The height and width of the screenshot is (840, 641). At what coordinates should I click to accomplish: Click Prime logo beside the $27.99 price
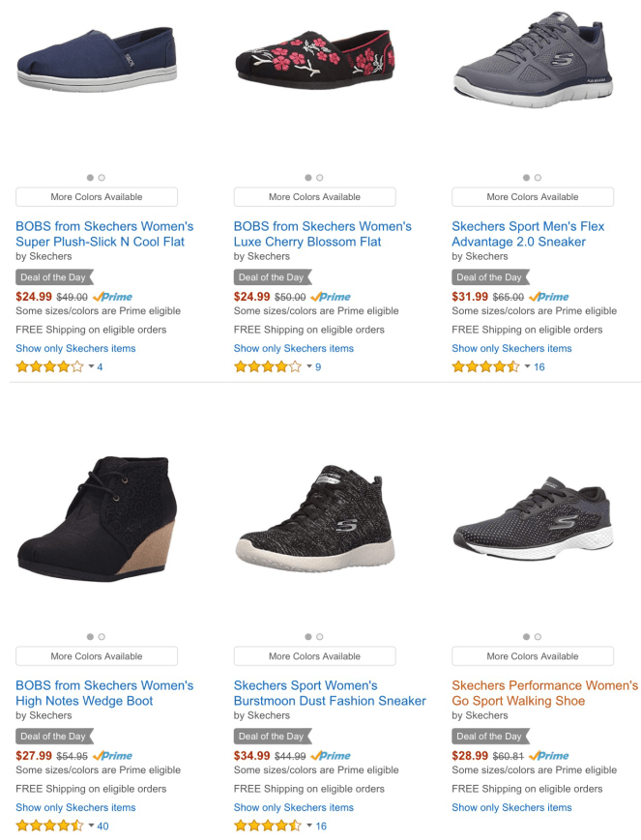(x=113, y=756)
